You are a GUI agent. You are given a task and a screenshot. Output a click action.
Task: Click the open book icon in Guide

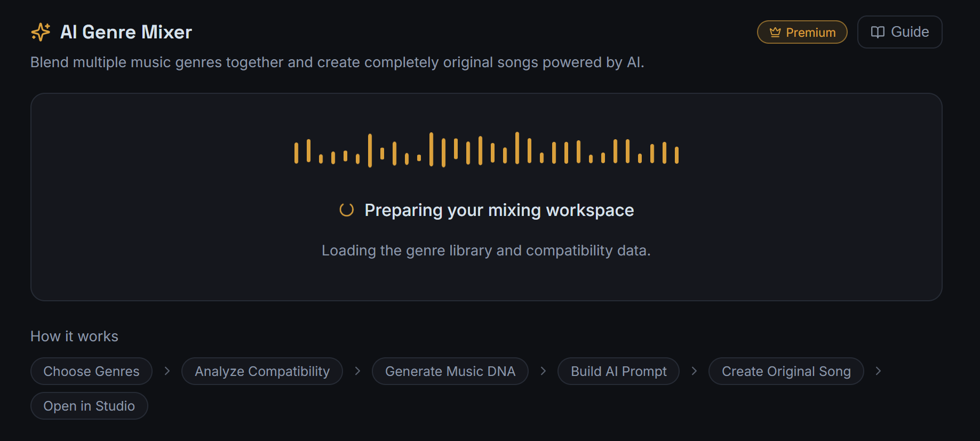coord(878,32)
